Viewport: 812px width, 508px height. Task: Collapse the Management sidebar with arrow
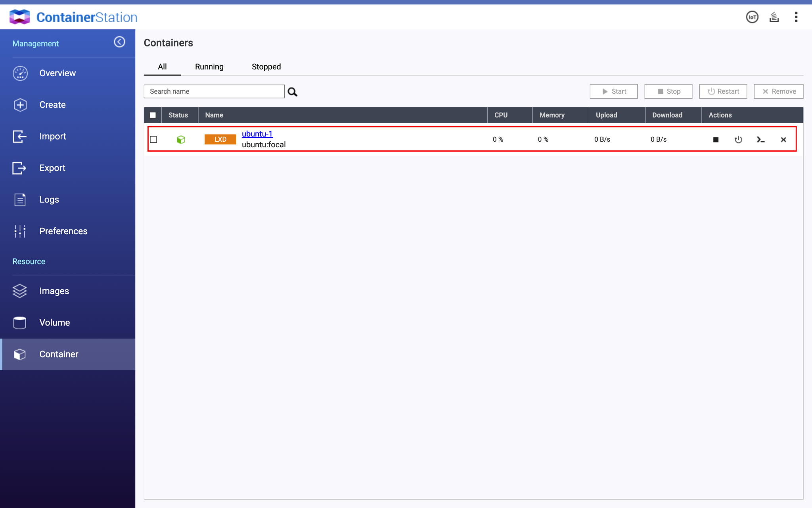tap(119, 42)
